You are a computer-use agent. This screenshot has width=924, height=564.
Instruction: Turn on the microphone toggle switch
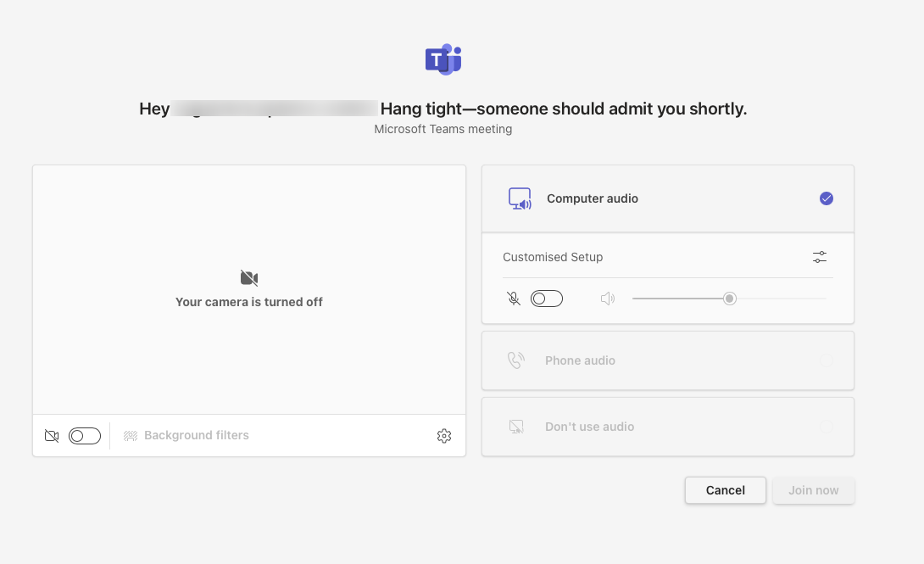[546, 299]
